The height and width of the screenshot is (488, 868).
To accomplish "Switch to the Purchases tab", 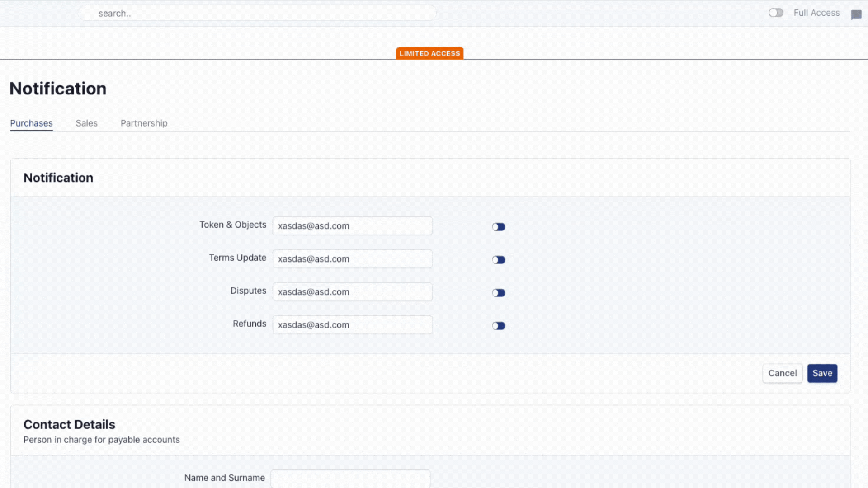I will [x=31, y=123].
